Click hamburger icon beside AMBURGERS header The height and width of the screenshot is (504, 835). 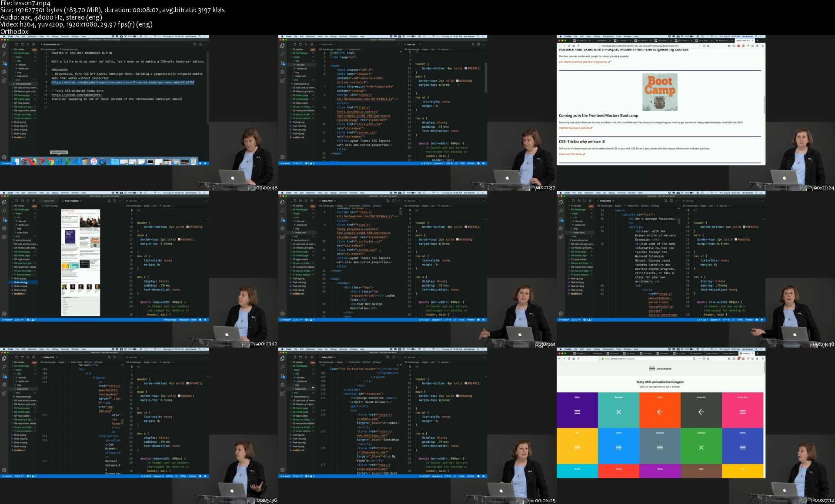652,368
